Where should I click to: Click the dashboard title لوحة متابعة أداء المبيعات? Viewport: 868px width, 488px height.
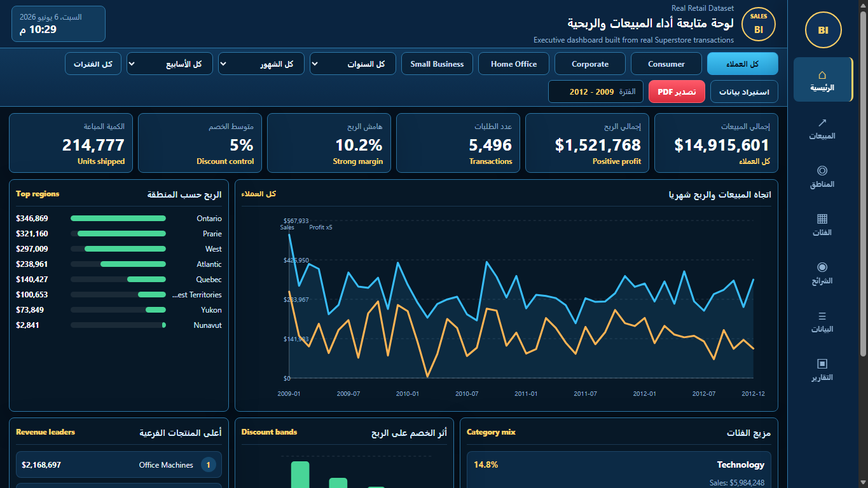(651, 23)
